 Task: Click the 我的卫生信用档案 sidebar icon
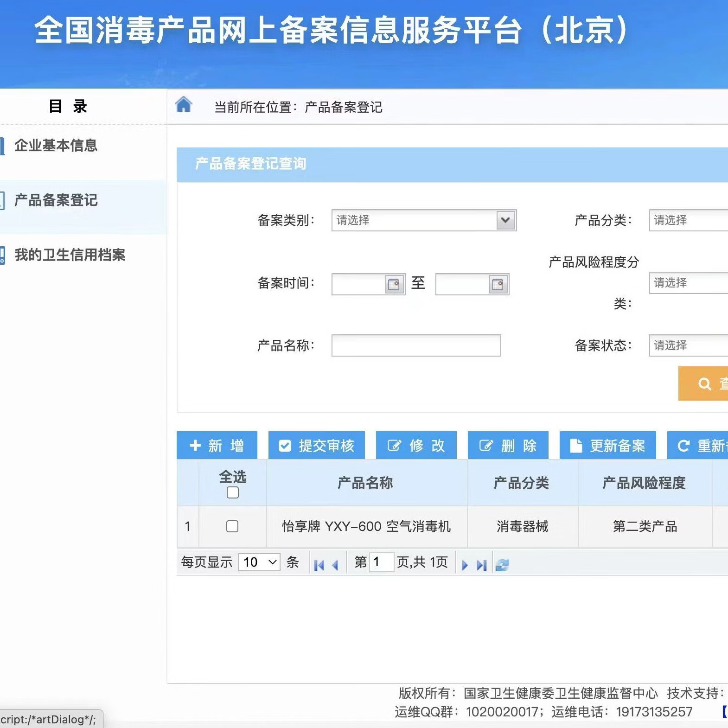2,255
